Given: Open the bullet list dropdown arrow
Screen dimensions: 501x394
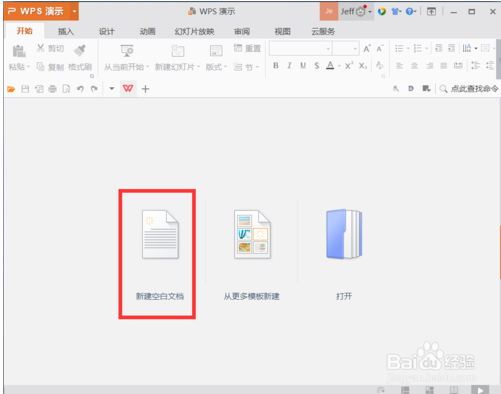Looking at the screenshot, I should pyautogui.click(x=408, y=49).
